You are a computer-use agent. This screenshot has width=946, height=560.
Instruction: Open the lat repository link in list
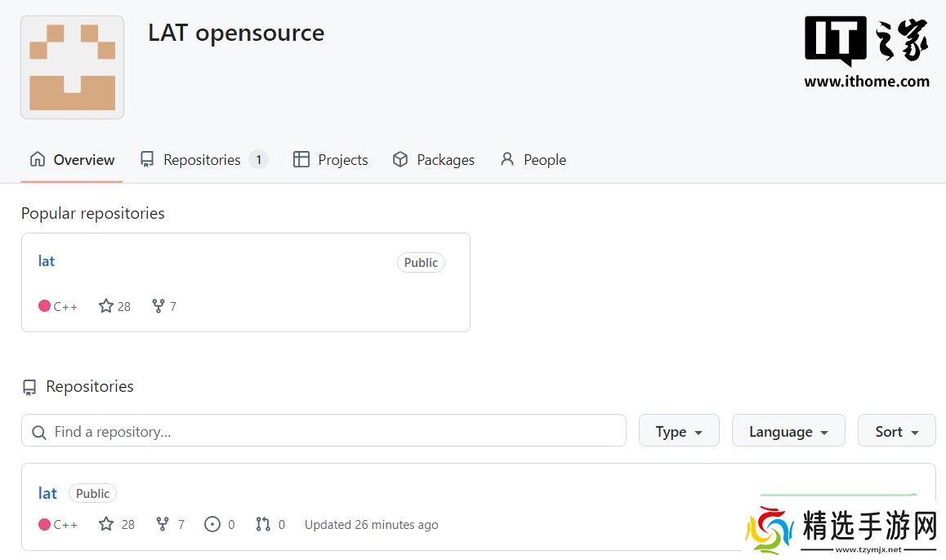[x=47, y=493]
